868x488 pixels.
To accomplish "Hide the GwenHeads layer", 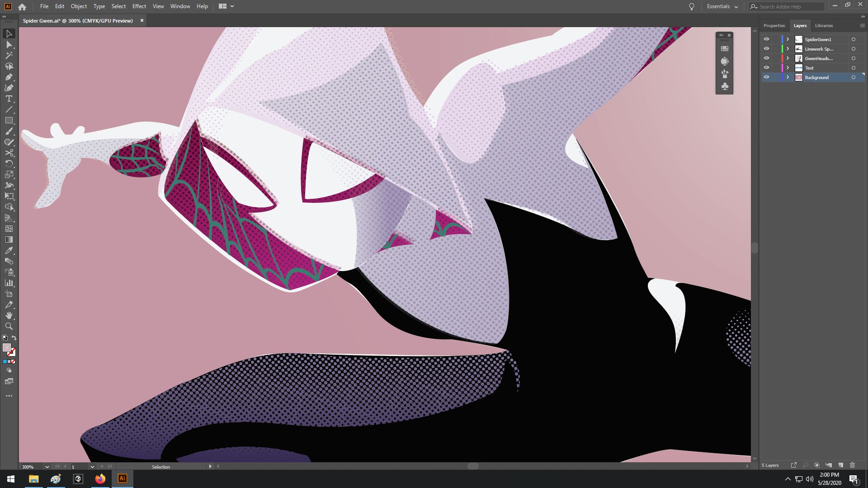I will [766, 58].
